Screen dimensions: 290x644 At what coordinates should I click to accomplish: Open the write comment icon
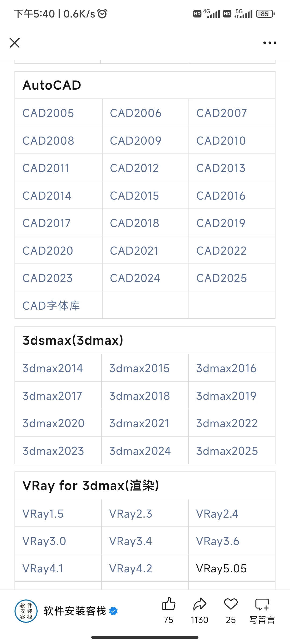point(262,605)
